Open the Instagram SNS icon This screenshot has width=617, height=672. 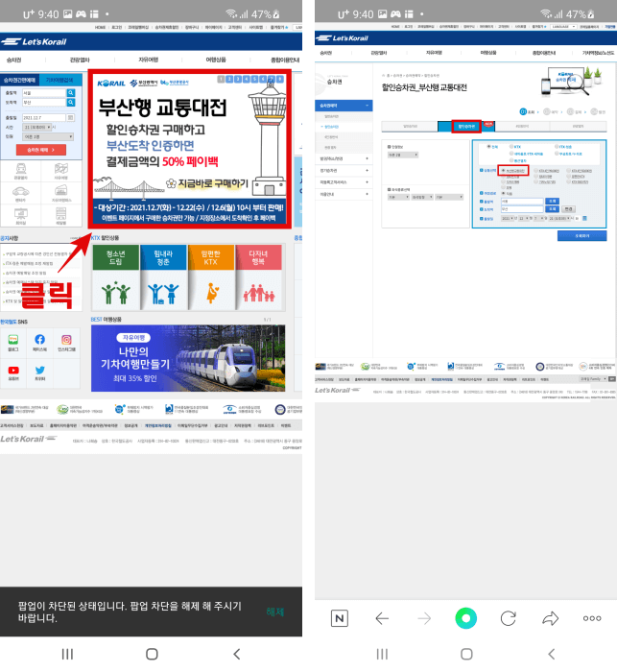(66, 340)
